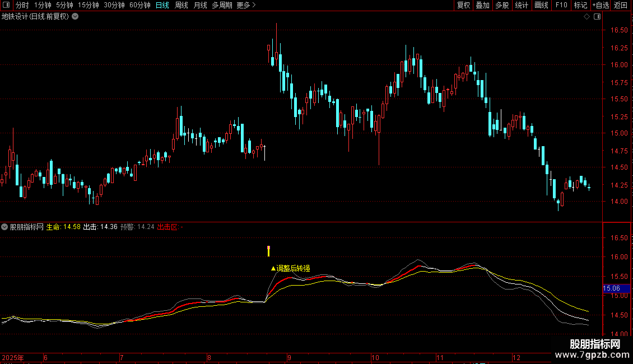
Task: Click the 叠加 overlay button
Action: pyautogui.click(x=482, y=5)
